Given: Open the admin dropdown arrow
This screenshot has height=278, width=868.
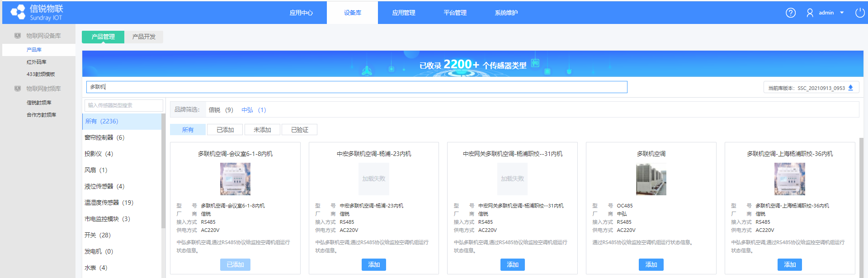Looking at the screenshot, I should (x=842, y=13).
